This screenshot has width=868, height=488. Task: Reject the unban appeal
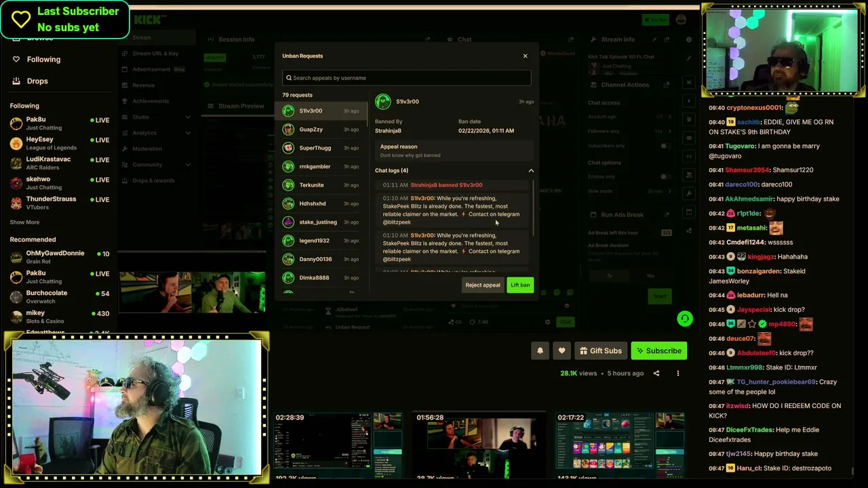pos(483,285)
